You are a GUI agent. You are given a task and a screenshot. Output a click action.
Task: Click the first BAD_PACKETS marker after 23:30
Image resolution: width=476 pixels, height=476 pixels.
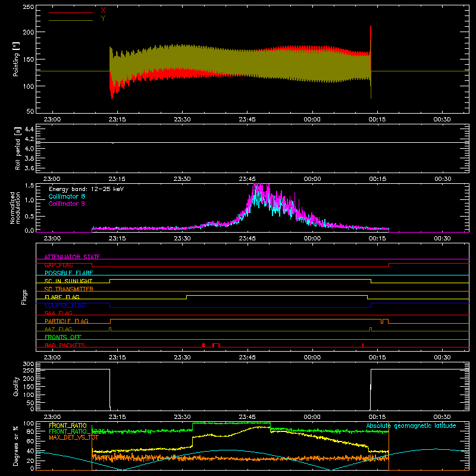203,345
